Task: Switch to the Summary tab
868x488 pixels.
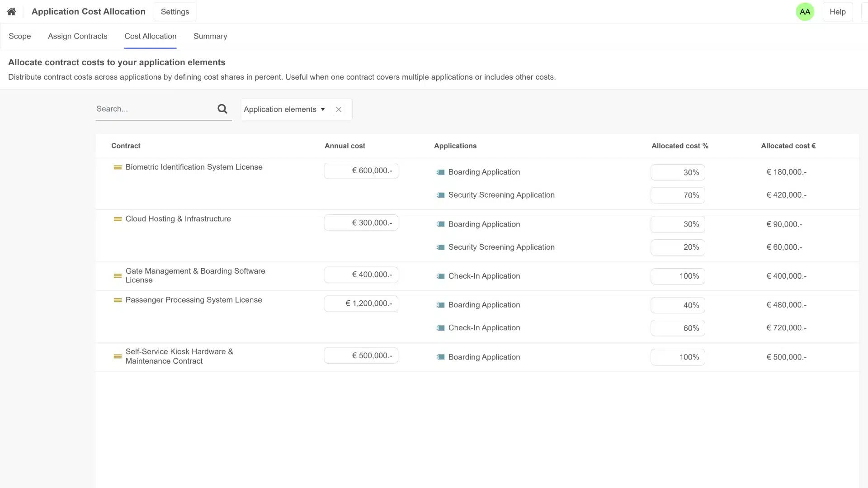Action: coord(210,36)
